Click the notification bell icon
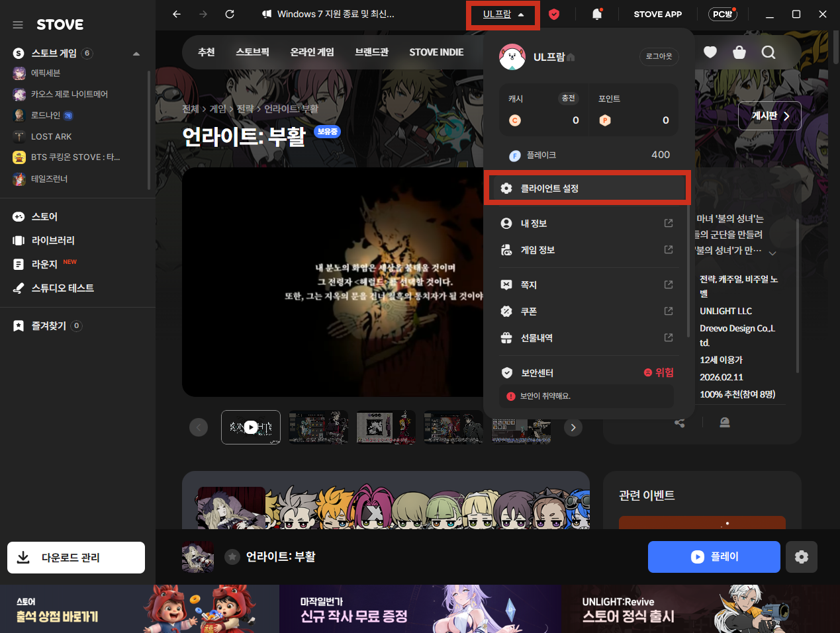This screenshot has width=840, height=633. click(596, 15)
